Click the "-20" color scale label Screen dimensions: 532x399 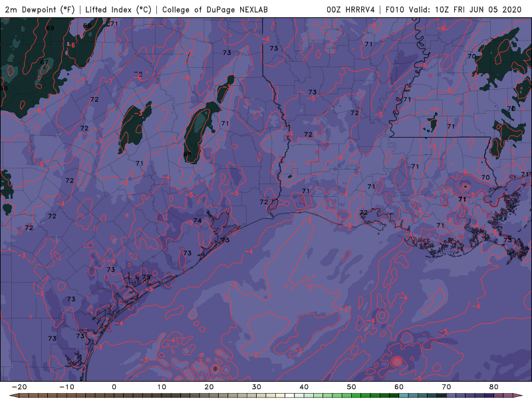click(x=19, y=387)
